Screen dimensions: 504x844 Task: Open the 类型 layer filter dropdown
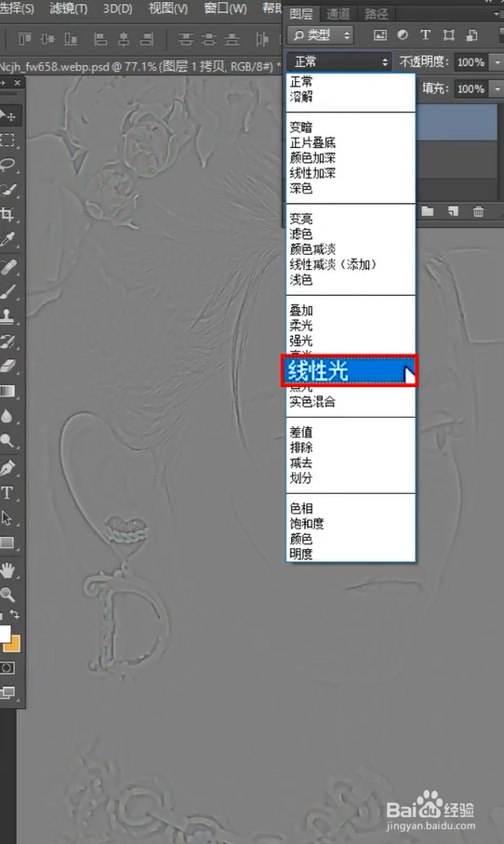point(321,35)
